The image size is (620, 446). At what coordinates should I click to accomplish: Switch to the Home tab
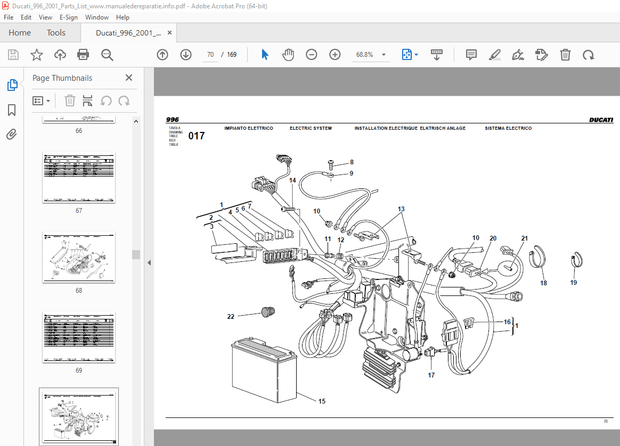[20, 33]
